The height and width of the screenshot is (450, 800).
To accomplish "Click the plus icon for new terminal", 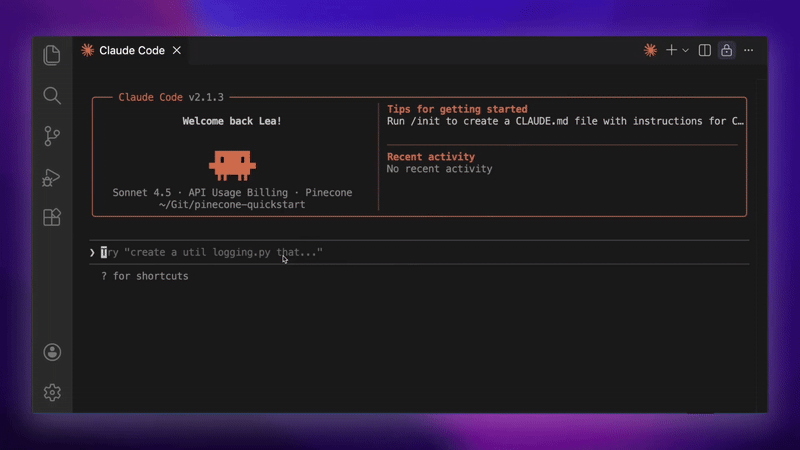I will [x=672, y=50].
